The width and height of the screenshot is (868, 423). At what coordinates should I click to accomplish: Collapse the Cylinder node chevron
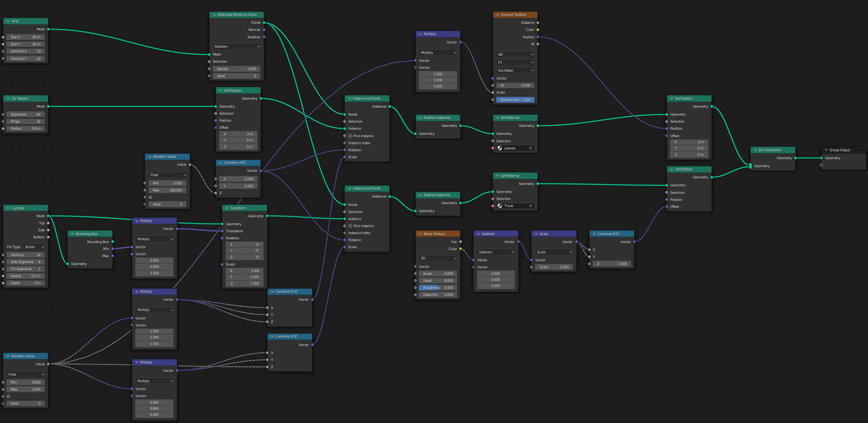pyautogui.click(x=8, y=208)
